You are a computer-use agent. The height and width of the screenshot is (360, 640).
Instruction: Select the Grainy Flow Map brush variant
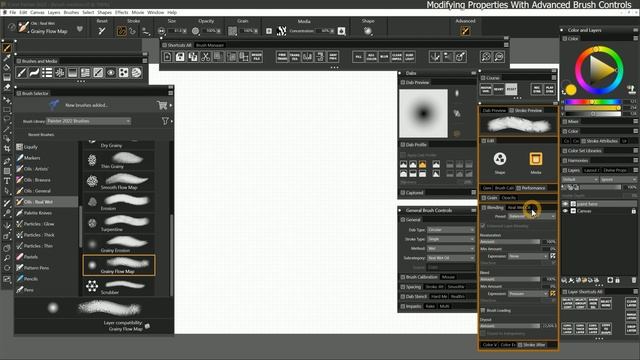[119, 265]
